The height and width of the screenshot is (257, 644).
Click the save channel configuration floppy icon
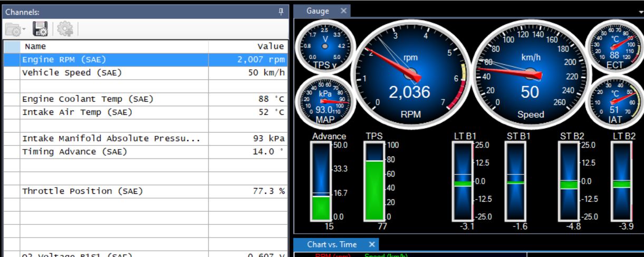pyautogui.click(x=41, y=29)
